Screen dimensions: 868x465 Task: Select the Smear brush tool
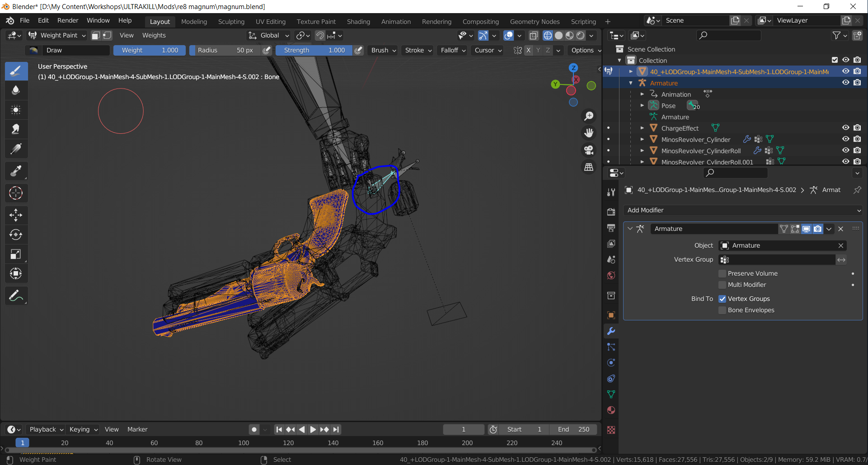(16, 129)
